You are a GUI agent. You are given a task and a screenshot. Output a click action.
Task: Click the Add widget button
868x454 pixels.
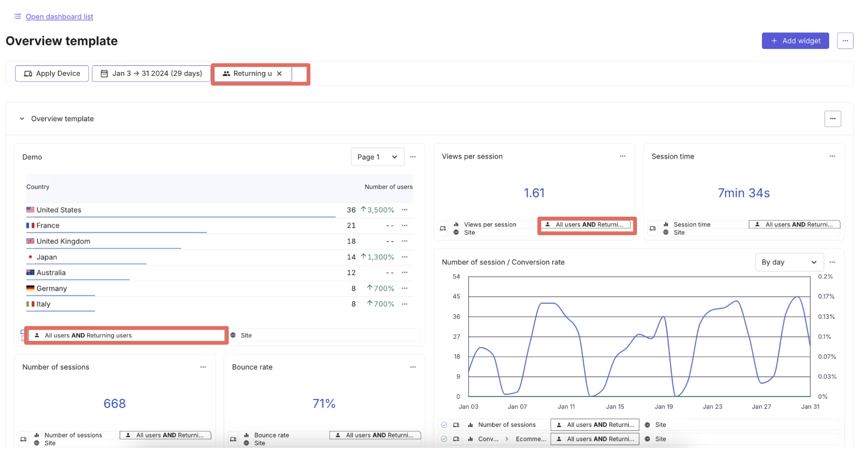click(795, 41)
